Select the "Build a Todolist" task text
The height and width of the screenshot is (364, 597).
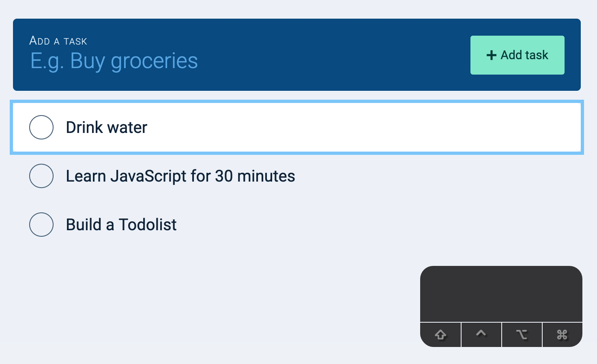coord(121,224)
